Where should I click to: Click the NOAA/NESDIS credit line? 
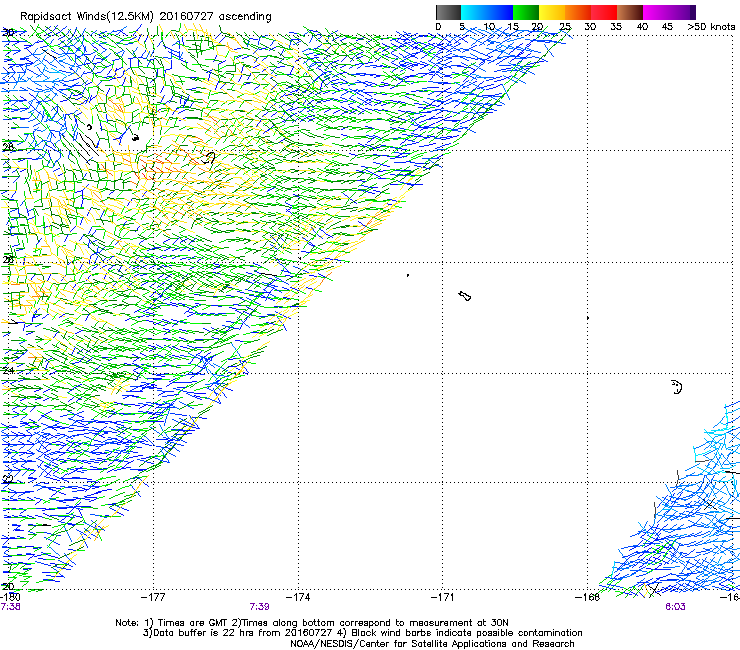[x=432, y=644]
